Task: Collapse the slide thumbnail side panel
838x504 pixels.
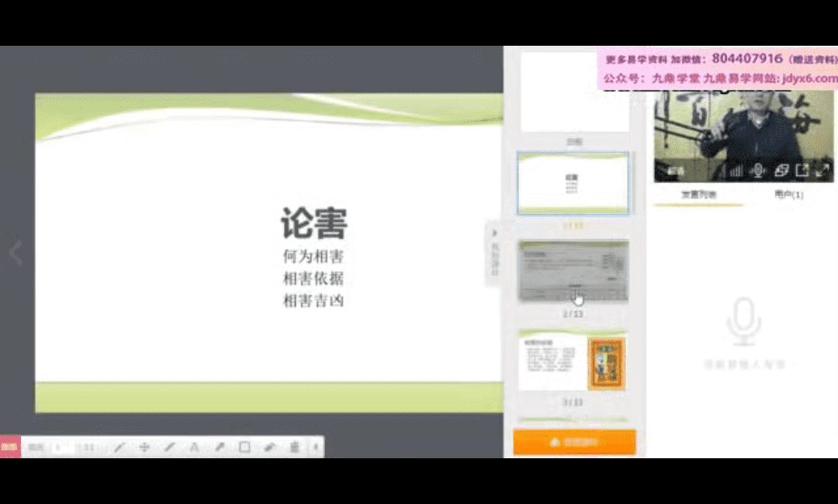Action: [x=494, y=233]
